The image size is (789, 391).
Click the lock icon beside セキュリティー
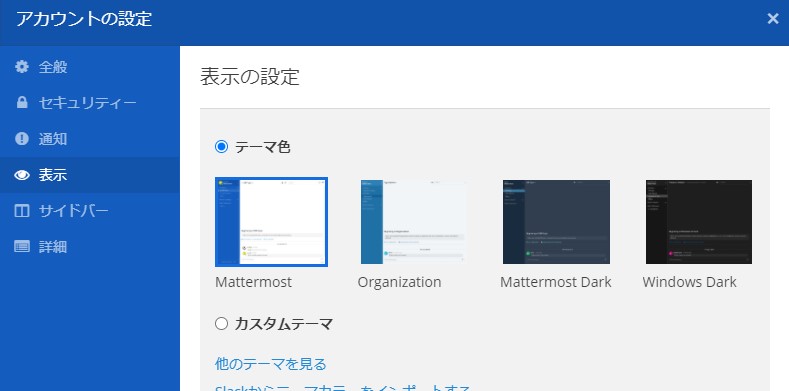(22, 103)
